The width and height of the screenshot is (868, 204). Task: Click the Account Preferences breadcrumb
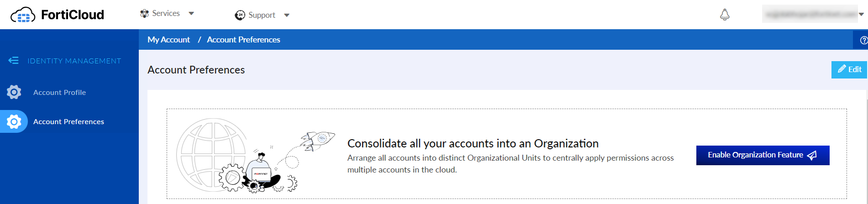[243, 40]
